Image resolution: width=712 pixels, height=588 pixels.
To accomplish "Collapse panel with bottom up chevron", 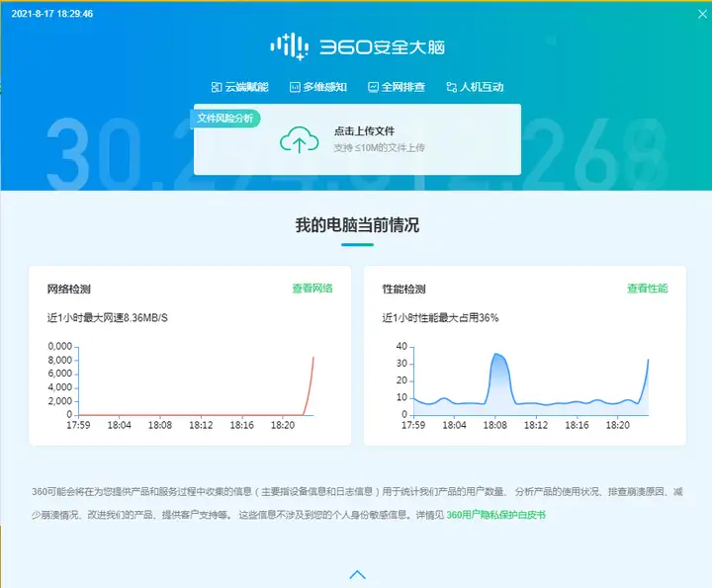I will (357, 575).
